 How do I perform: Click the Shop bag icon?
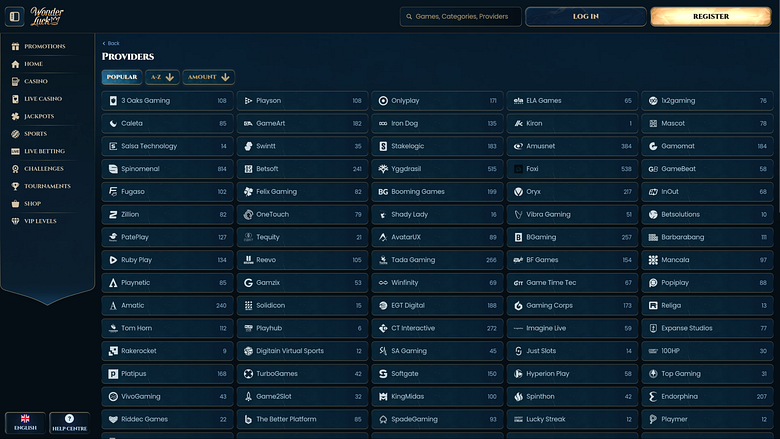(15, 203)
